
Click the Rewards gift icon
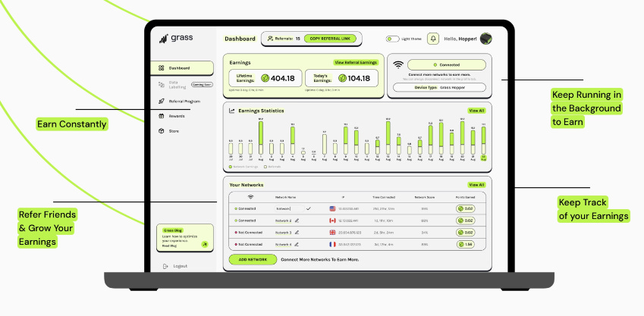tap(162, 116)
